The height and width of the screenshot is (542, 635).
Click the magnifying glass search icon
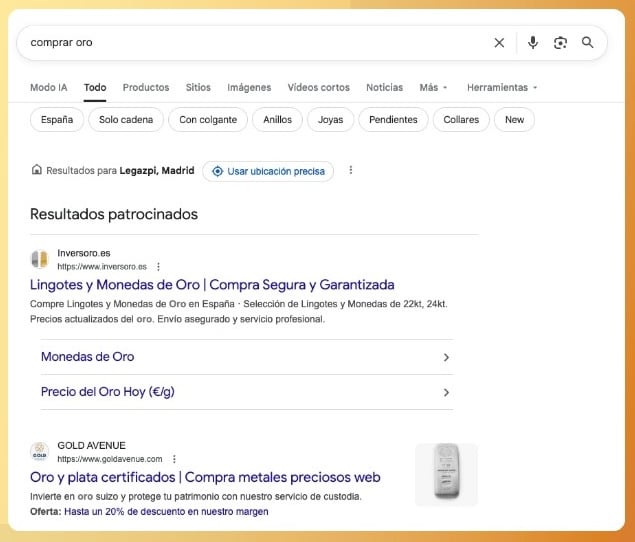click(x=588, y=42)
